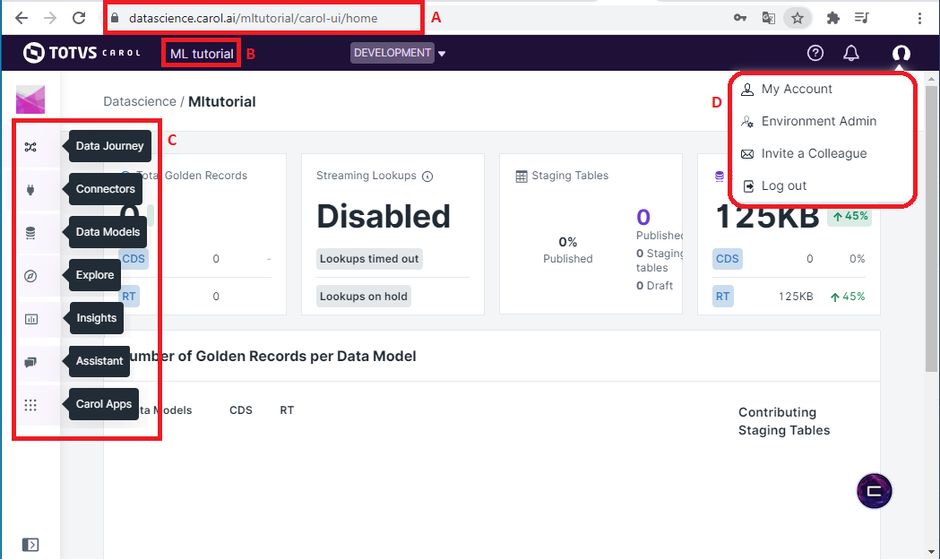Open the Insights chart icon
The width and height of the screenshot is (940, 560).
[31, 319]
